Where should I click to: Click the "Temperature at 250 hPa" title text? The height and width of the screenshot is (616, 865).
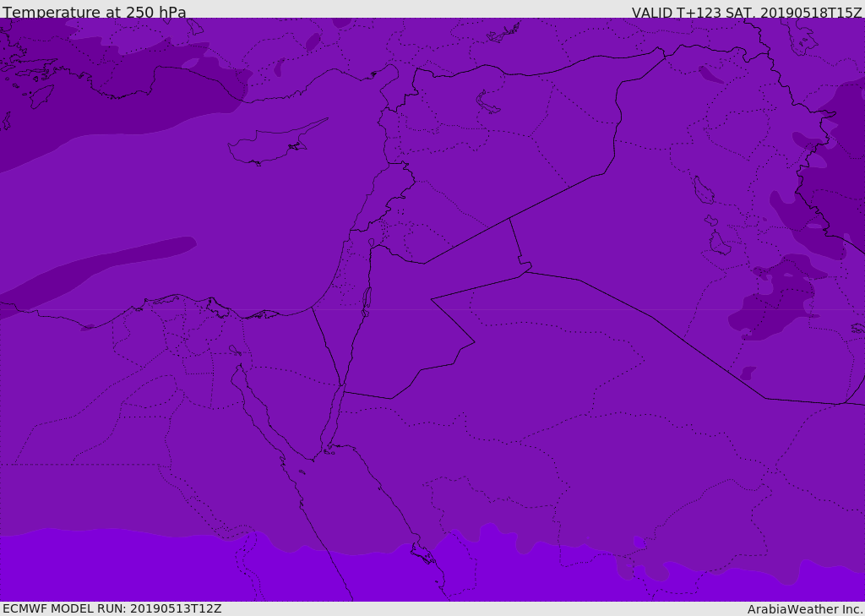pos(95,12)
